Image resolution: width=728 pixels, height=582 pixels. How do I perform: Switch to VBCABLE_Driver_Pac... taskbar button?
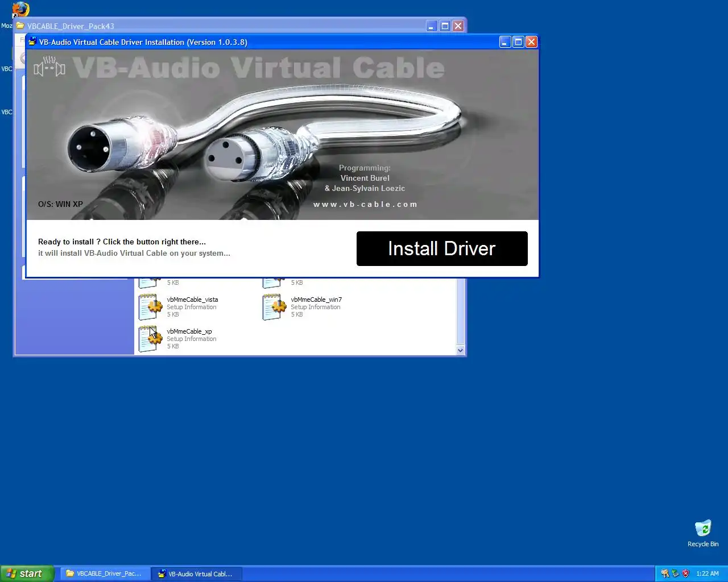(x=106, y=573)
